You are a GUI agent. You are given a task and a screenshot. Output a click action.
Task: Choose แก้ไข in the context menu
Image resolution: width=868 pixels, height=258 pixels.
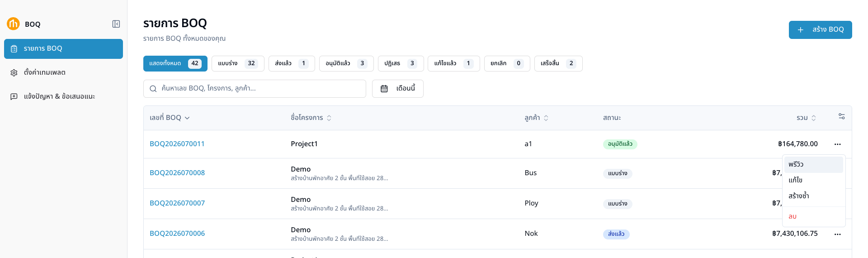(814, 181)
